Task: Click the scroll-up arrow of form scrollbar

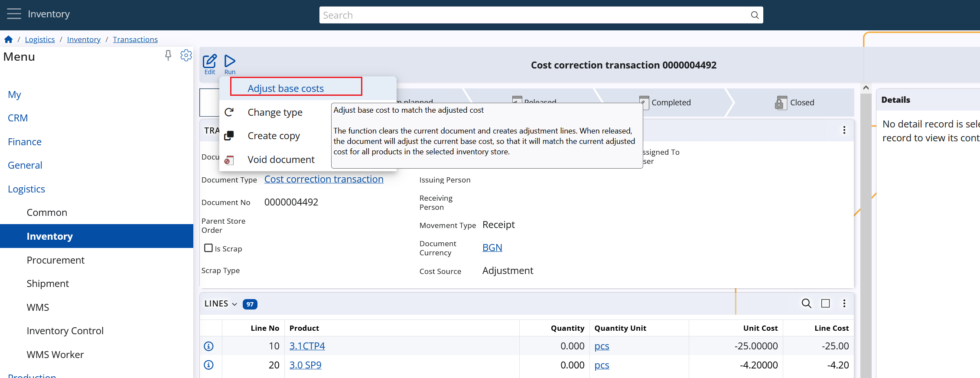Action: (x=866, y=88)
